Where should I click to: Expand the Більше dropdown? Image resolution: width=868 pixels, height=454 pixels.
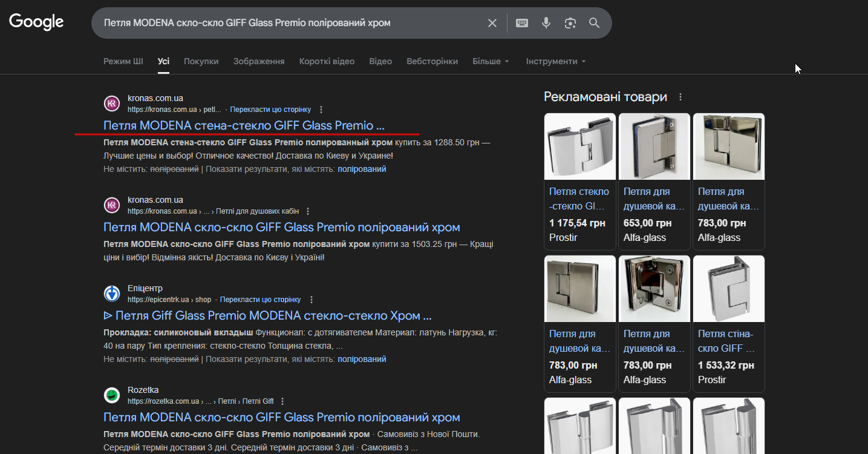[x=491, y=61]
